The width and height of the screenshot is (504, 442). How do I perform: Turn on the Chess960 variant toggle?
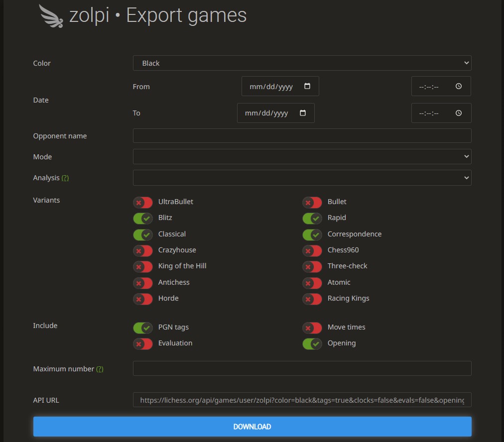pyautogui.click(x=312, y=250)
